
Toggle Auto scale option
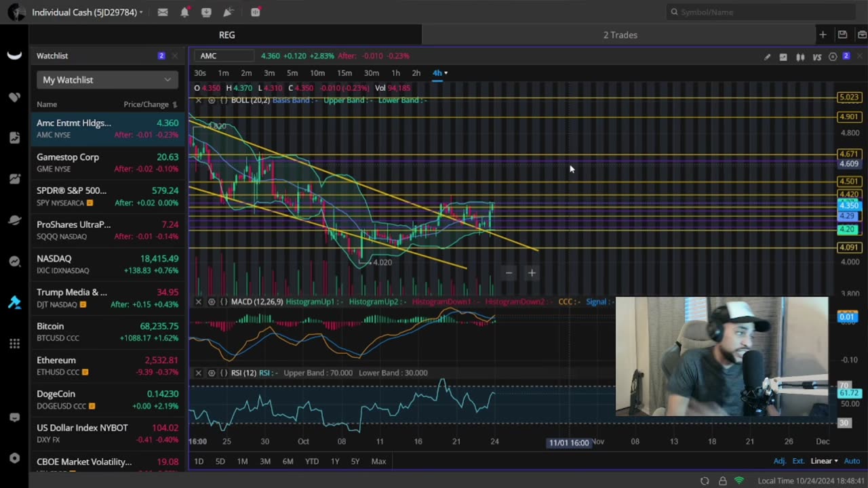[x=852, y=461]
